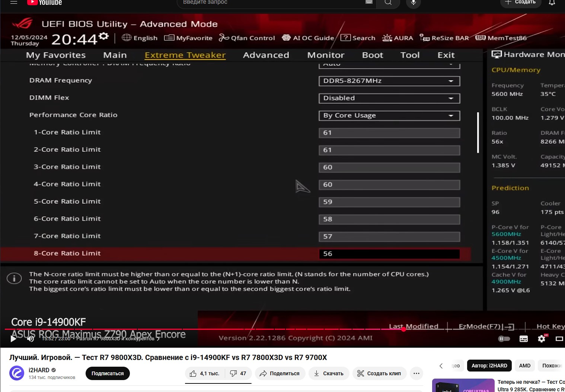Dislike the video

pos(238,373)
